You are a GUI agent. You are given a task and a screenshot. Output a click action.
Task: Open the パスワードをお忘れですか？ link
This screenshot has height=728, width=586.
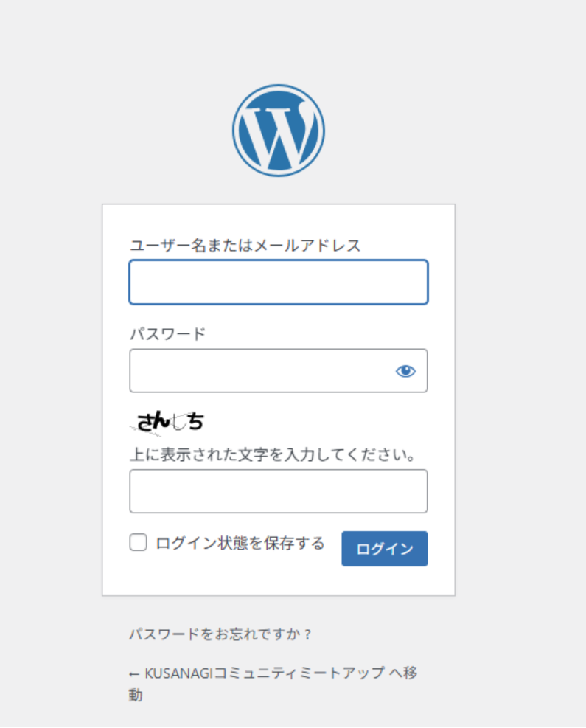point(220,634)
